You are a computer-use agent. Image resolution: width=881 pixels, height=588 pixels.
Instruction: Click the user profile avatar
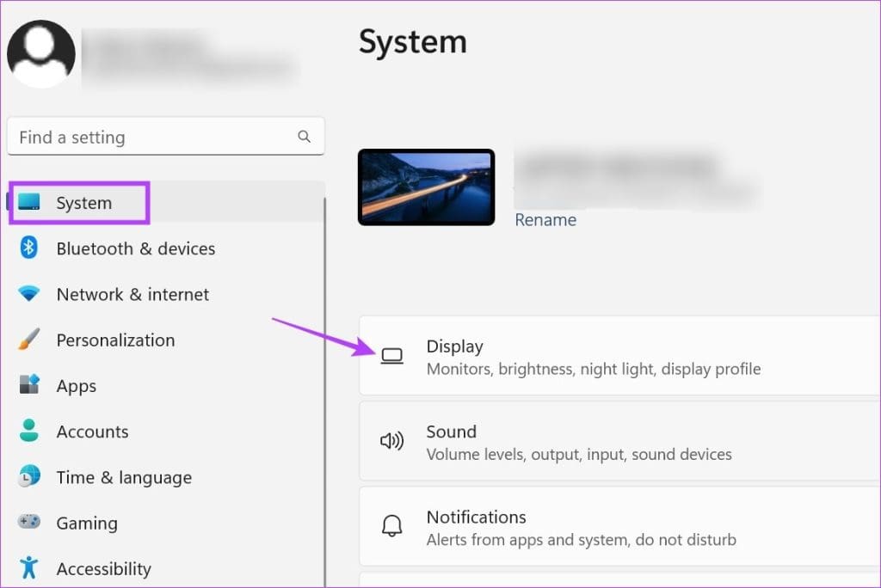click(x=40, y=53)
